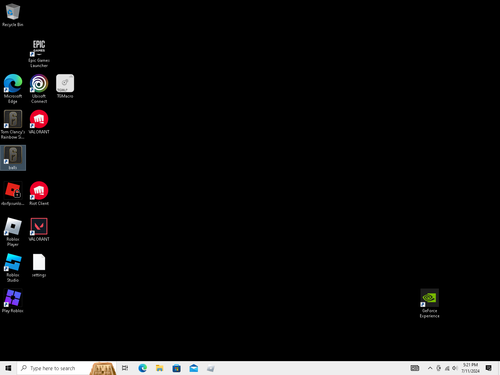Select the Microsoft Edge desktop shortcut
The image size is (500, 375).
click(x=13, y=89)
